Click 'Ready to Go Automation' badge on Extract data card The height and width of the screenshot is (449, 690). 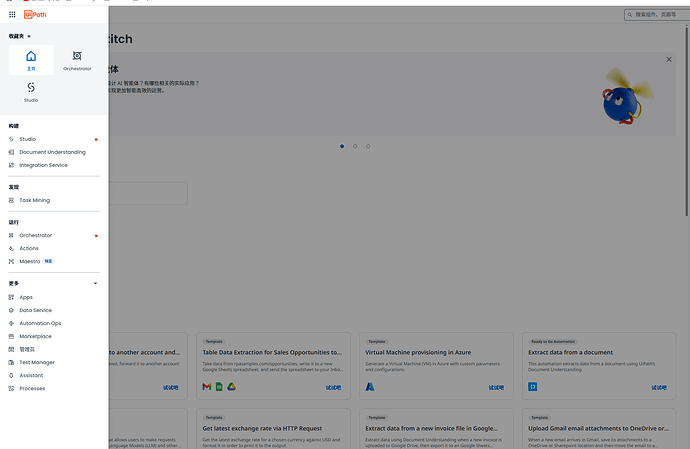click(553, 342)
